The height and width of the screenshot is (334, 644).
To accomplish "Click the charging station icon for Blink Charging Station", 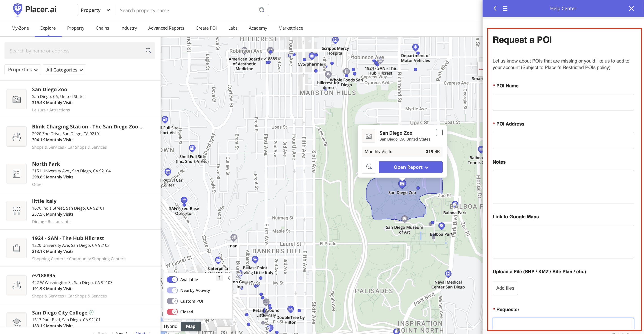I will tap(17, 137).
